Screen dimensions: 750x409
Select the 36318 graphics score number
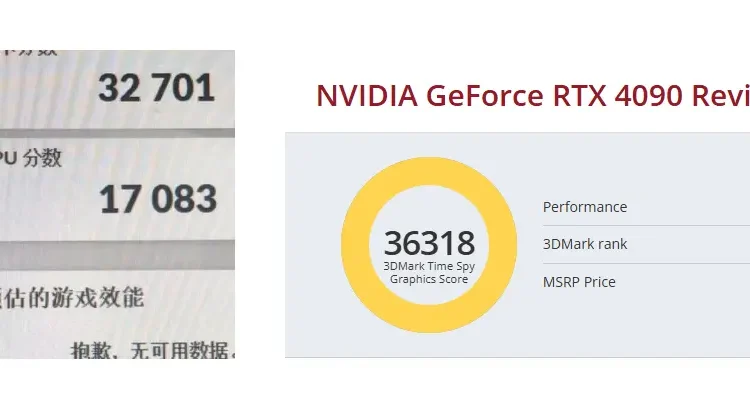coord(429,243)
